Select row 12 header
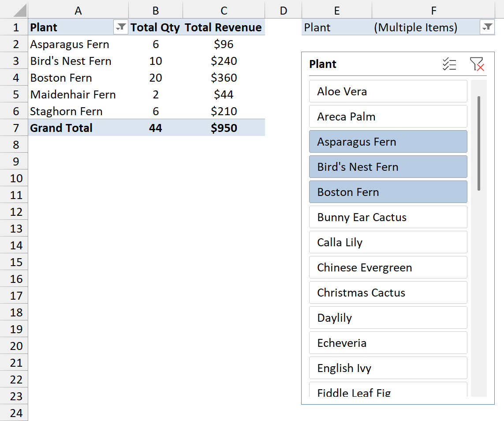This screenshot has width=504, height=421. click(x=14, y=212)
